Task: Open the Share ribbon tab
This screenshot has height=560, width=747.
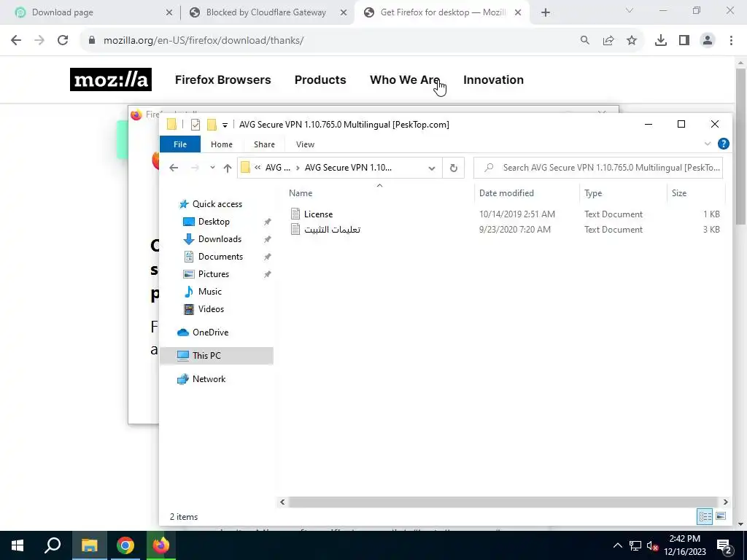Action: point(264,144)
